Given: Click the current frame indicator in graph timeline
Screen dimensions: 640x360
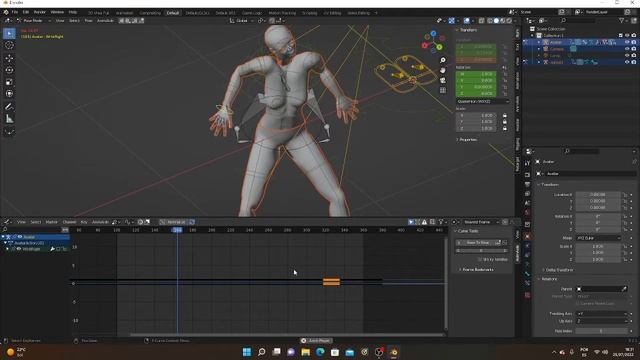Looking at the screenshot, I should (x=177, y=230).
